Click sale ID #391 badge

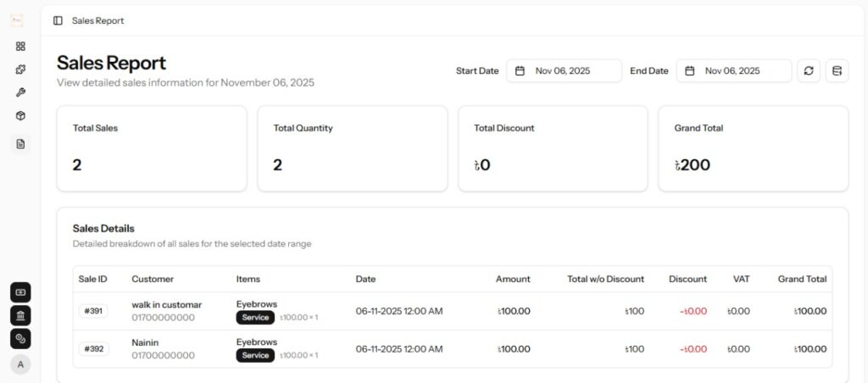[93, 311]
